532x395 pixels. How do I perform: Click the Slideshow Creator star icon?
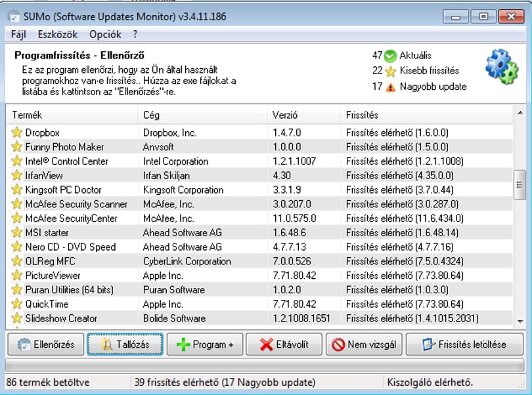click(16, 318)
